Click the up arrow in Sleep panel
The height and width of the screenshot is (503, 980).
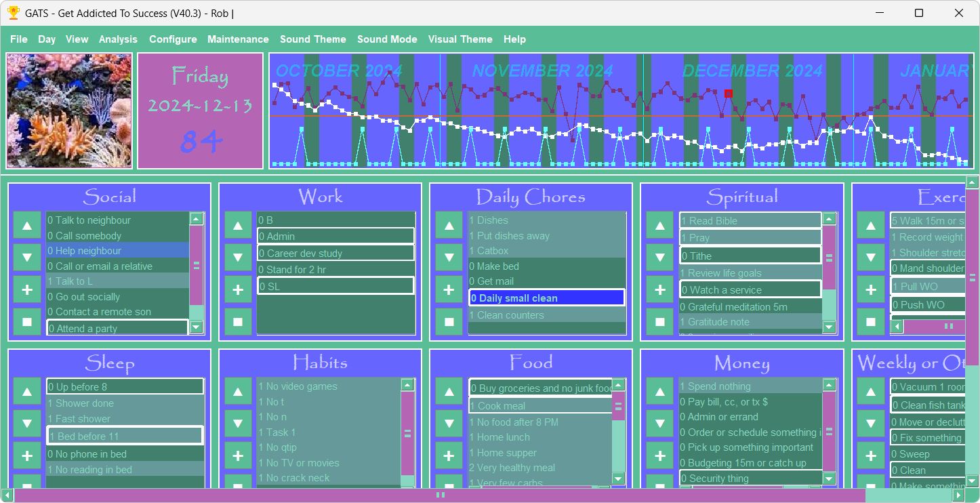tap(27, 391)
